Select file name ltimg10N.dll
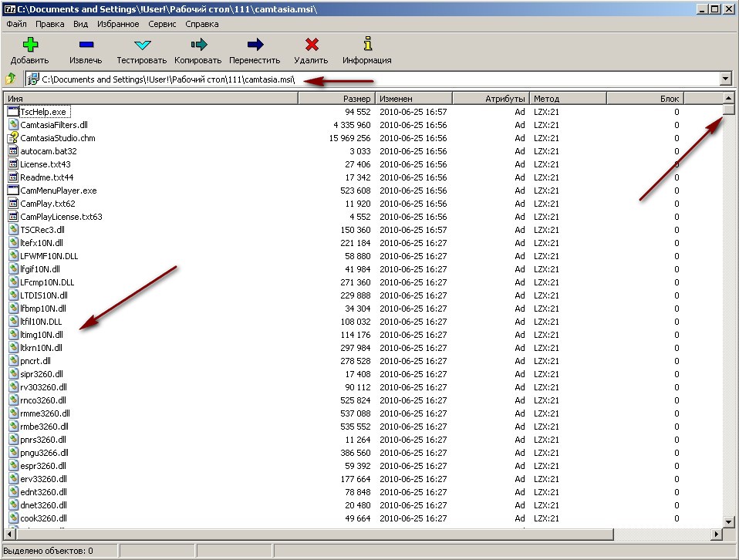The height and width of the screenshot is (560, 739). pyautogui.click(x=42, y=335)
